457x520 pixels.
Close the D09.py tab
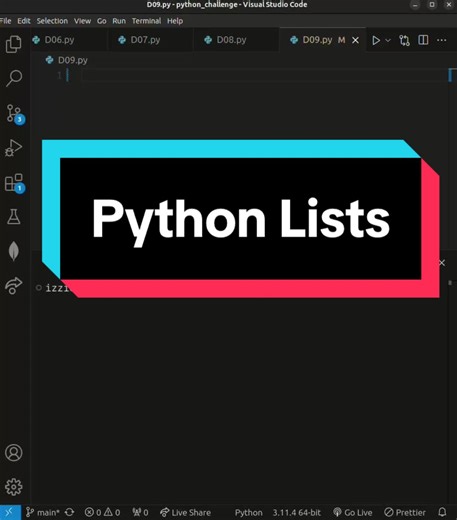[x=356, y=40]
